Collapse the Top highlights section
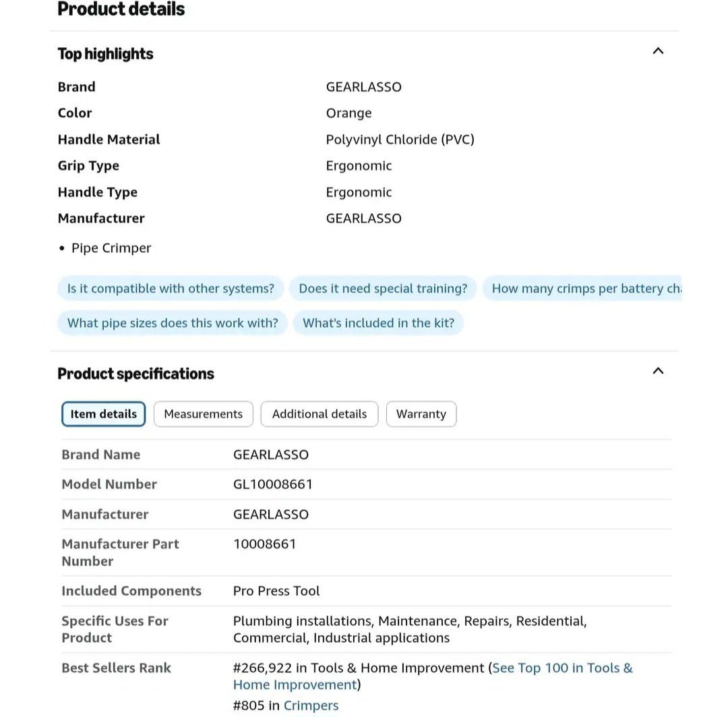This screenshot has width=728, height=717. 658,51
